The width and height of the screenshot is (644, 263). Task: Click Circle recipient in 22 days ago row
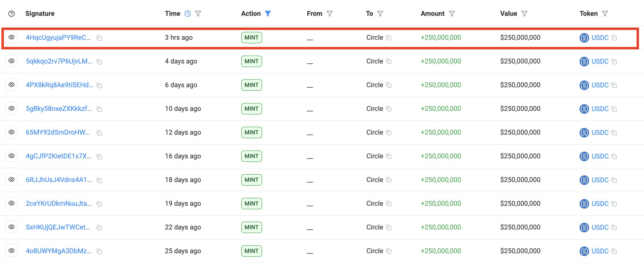pos(375,227)
